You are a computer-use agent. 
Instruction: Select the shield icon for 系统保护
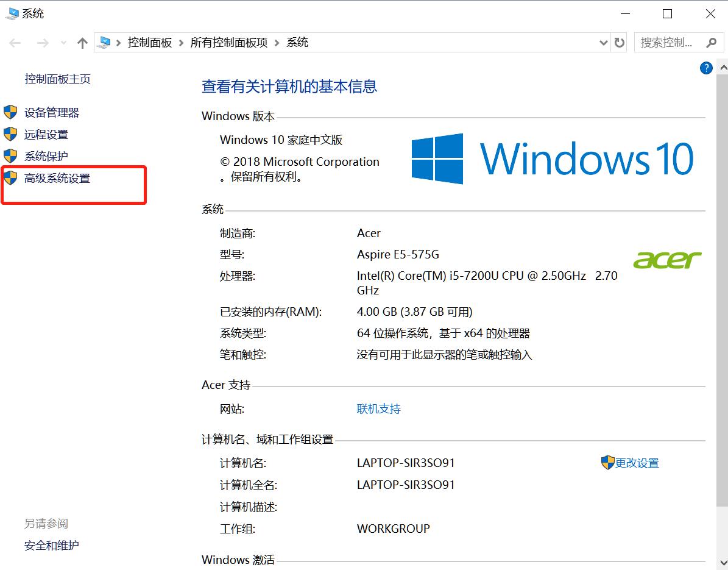point(10,155)
